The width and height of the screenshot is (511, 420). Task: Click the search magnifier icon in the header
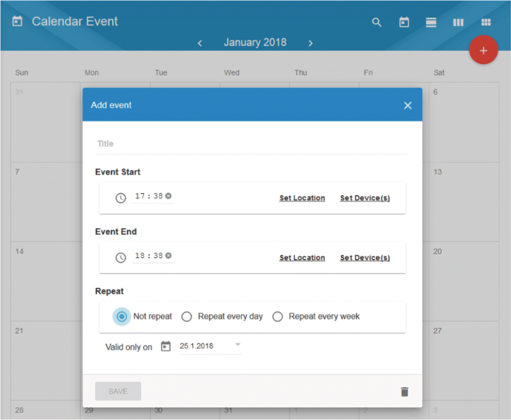377,22
